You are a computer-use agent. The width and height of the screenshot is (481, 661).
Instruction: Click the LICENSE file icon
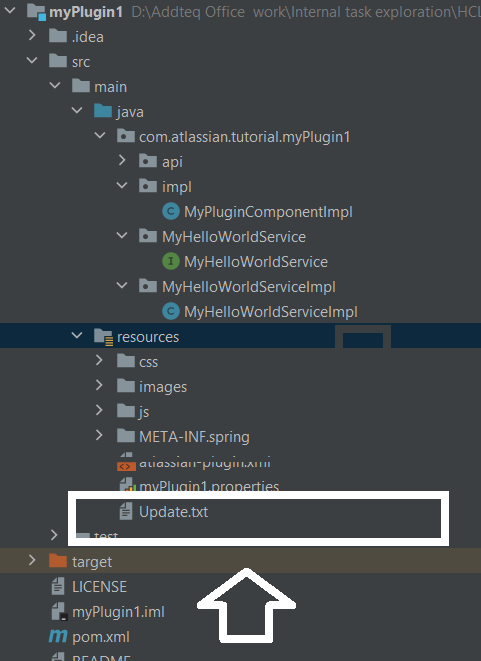[58, 586]
